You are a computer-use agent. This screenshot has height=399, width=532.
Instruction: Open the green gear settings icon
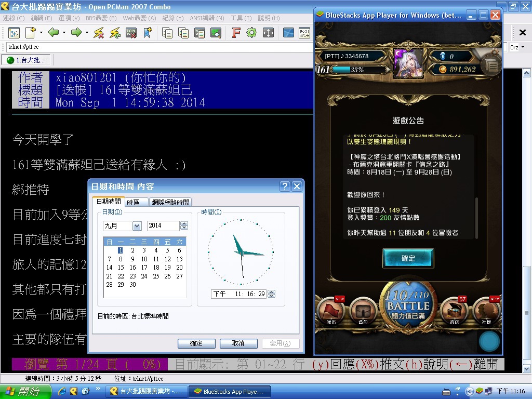(252, 33)
